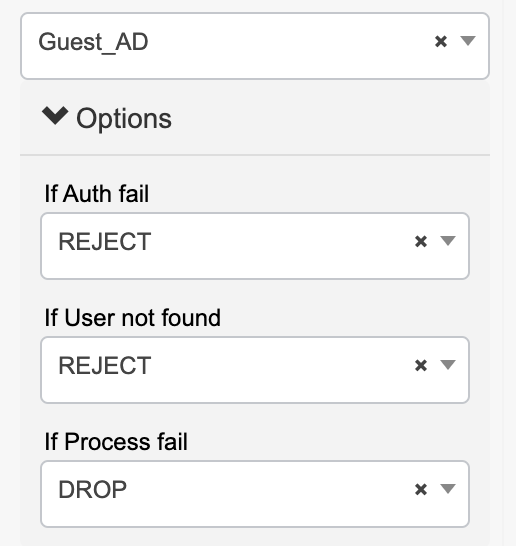Click the If Process fail label
Screen dimensions: 516x546
pyautogui.click(x=116, y=442)
